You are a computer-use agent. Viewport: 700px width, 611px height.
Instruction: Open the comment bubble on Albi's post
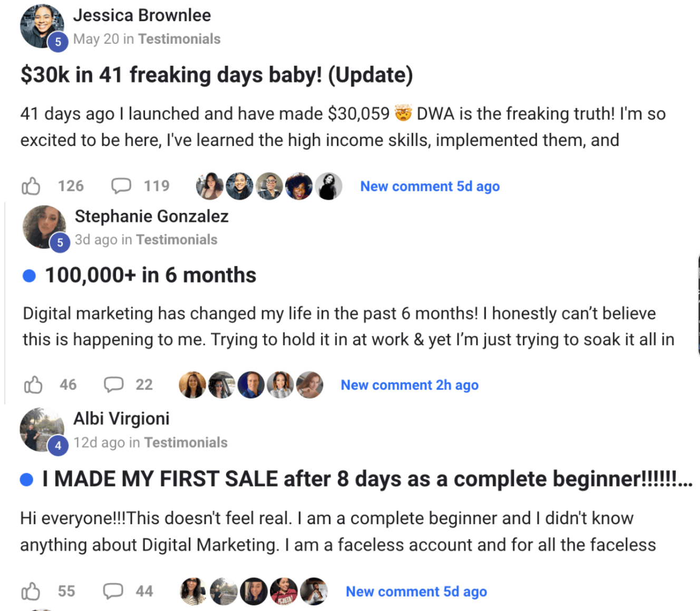(113, 591)
